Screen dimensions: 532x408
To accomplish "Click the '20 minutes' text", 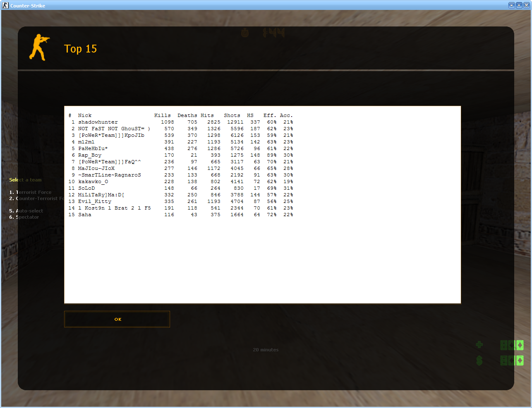I will pos(266,350).
